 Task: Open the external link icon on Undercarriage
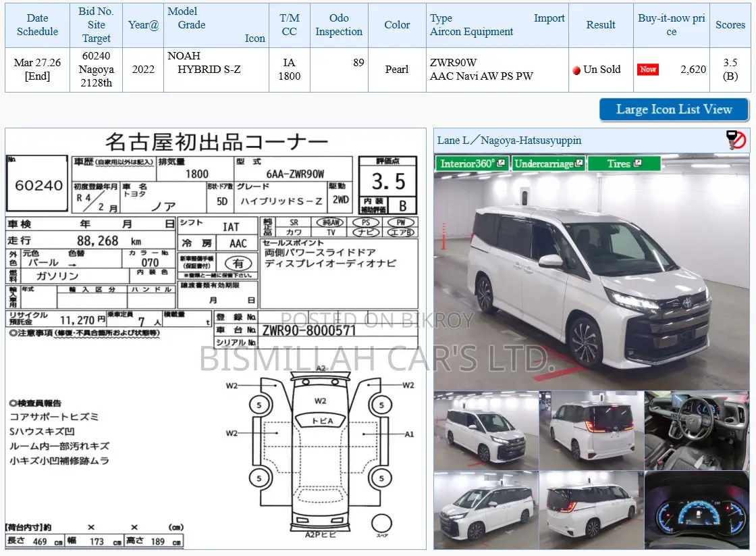(x=579, y=163)
